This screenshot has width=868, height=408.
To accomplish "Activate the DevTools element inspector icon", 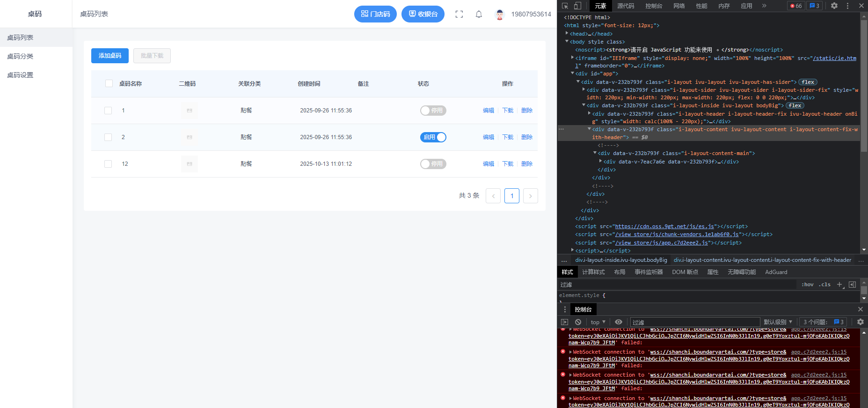I will (x=565, y=6).
